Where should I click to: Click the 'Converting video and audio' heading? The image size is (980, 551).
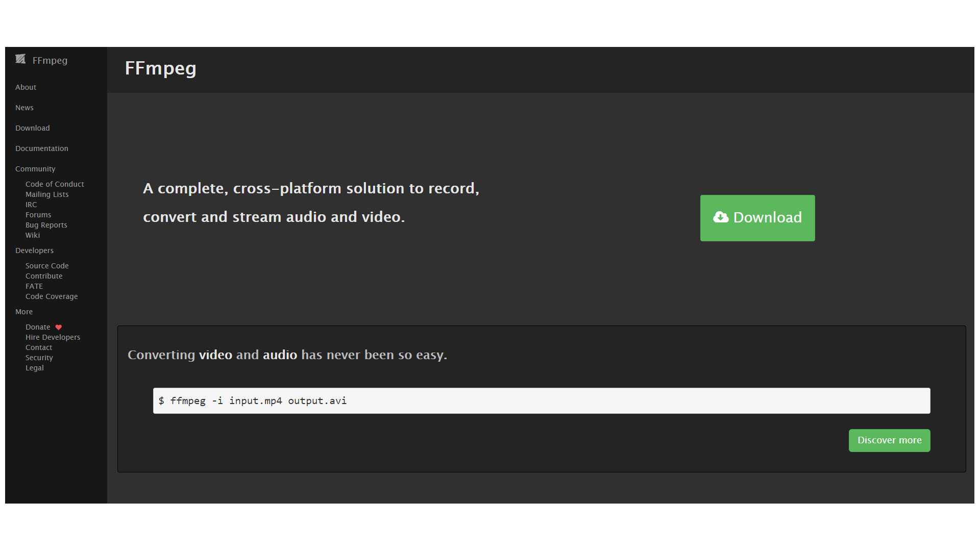tap(287, 355)
